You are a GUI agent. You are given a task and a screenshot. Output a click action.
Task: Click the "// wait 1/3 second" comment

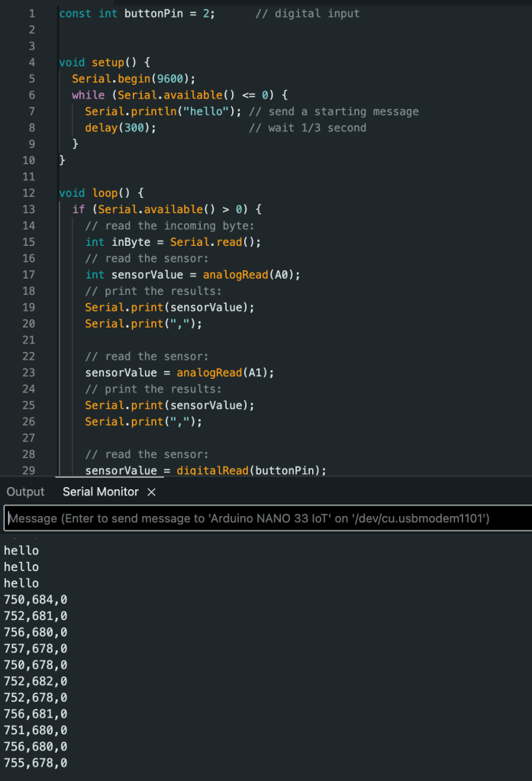click(307, 127)
